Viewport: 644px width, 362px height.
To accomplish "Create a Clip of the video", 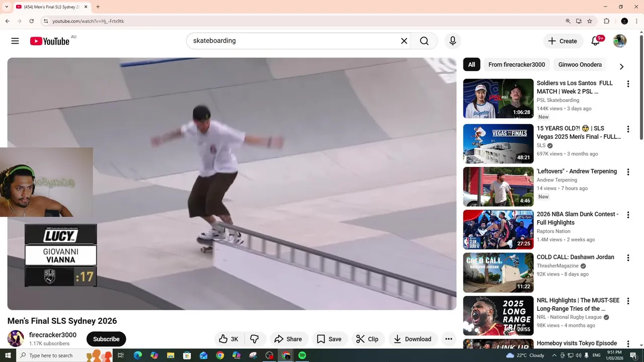I will (x=367, y=339).
